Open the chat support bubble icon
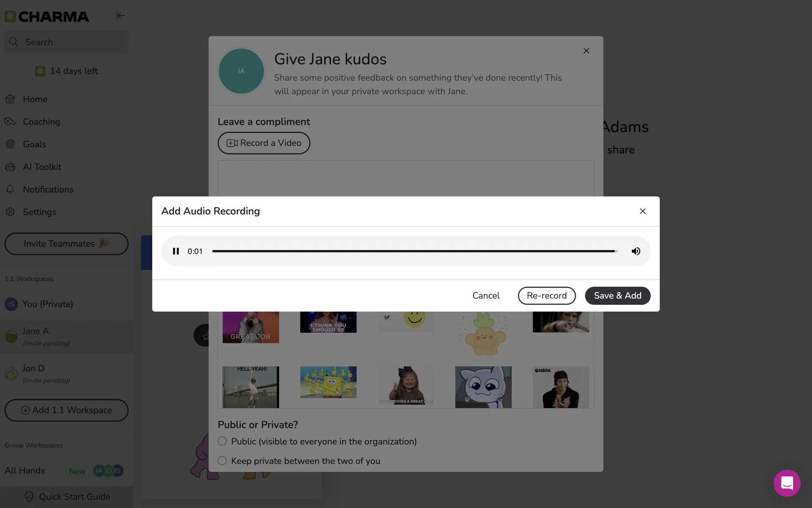The image size is (812, 508). [787, 483]
